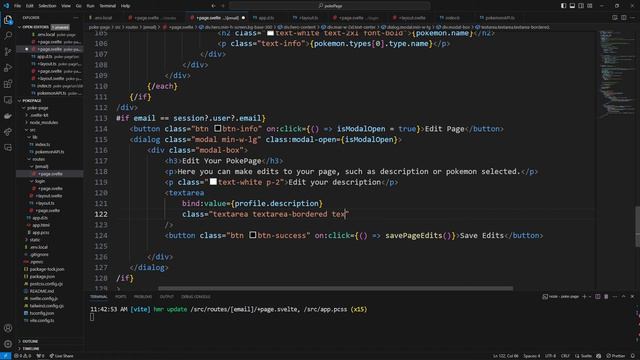Image resolution: width=640 pixels, height=360 pixels.
Task: Close the terminal panel with X icon
Action: coord(632,297)
